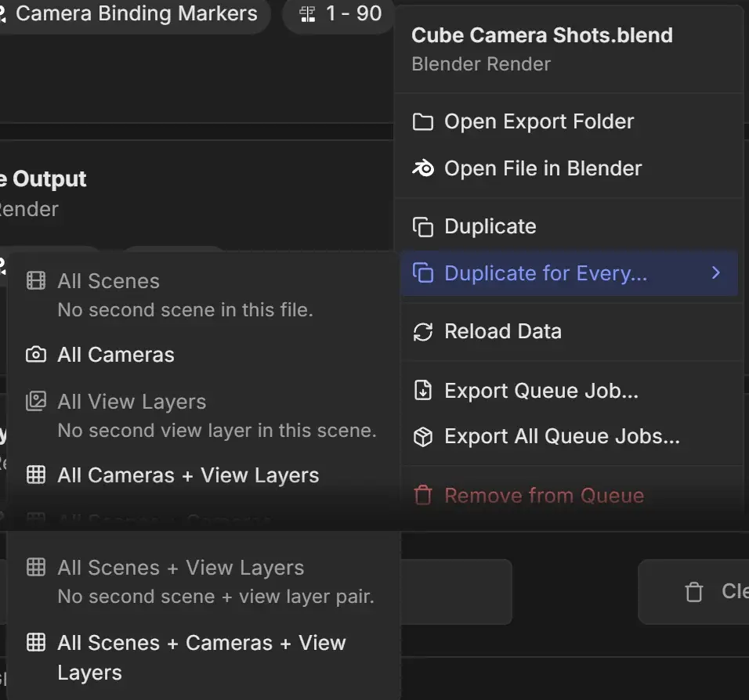The width and height of the screenshot is (749, 700).
Task: Click the camera icon beside All Cameras
Action: click(x=36, y=355)
